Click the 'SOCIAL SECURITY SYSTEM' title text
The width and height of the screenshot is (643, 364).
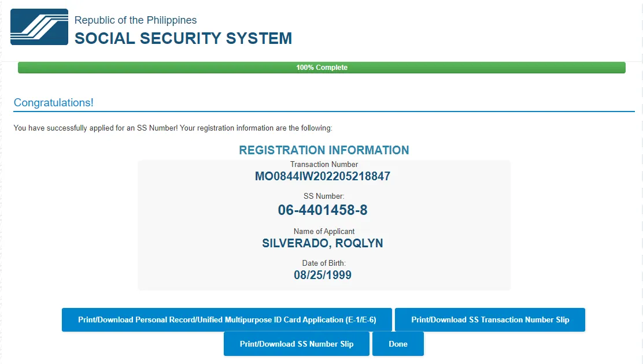[183, 39]
